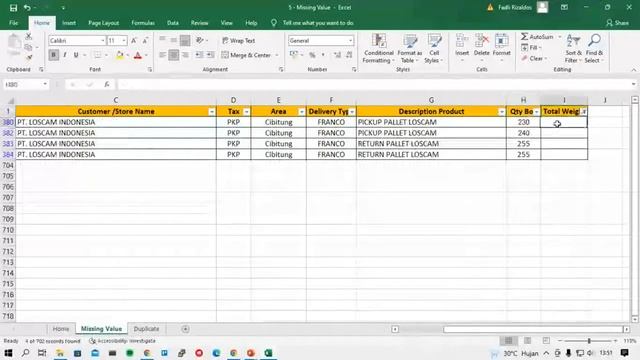Open the General number format dropdown
This screenshot has height=360, width=640.
[350, 40]
